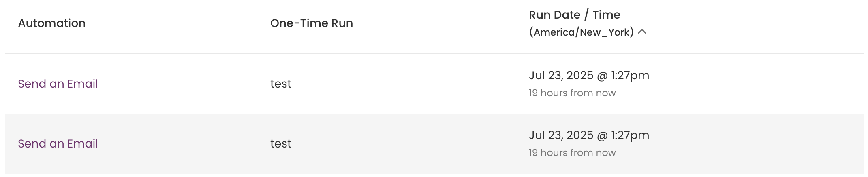Select the (America/New_York) timezone label

coord(582,32)
